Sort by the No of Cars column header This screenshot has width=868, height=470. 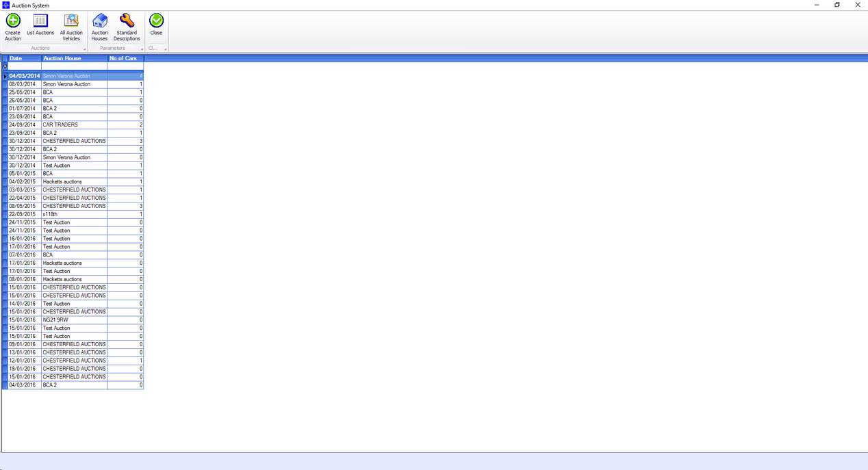125,59
